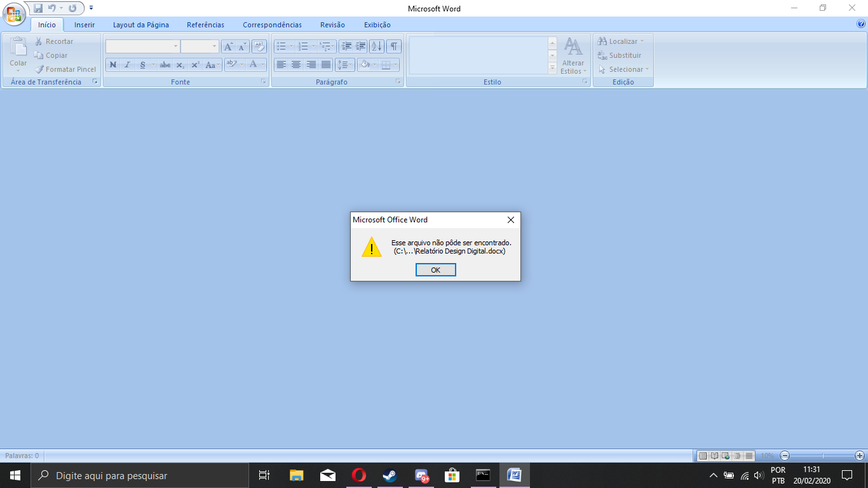Click the multilevel list icon
The width and height of the screenshot is (868, 488).
(325, 46)
